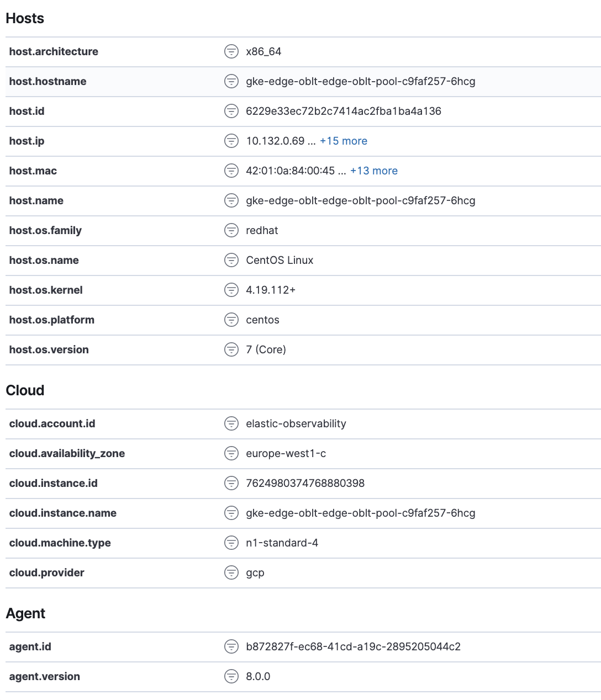Filter by host.os.platform centos
The image size is (601, 700).
231,320
